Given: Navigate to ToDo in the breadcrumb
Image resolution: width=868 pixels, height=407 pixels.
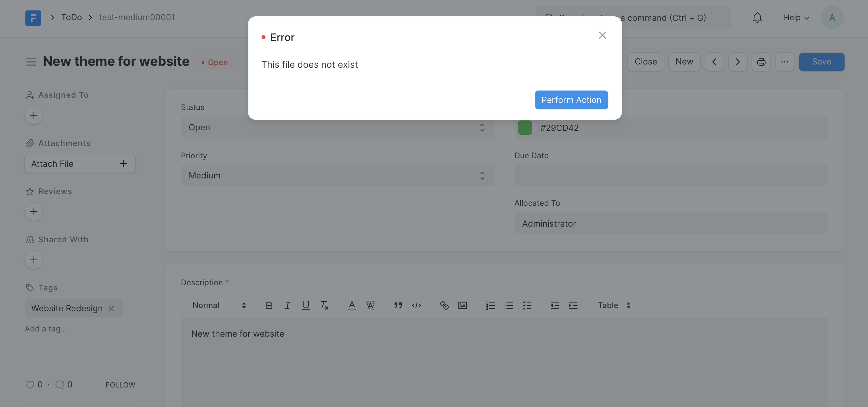Looking at the screenshot, I should tap(71, 17).
